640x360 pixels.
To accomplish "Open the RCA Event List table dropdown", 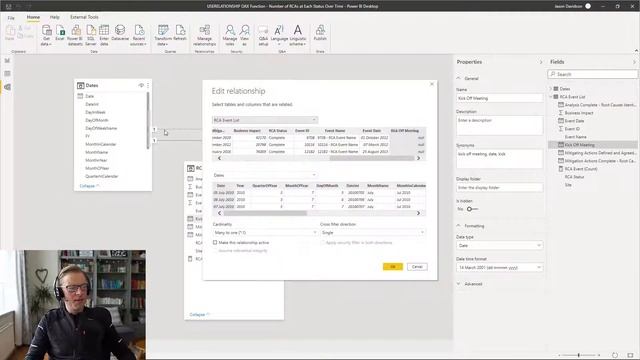I will pos(265,120).
